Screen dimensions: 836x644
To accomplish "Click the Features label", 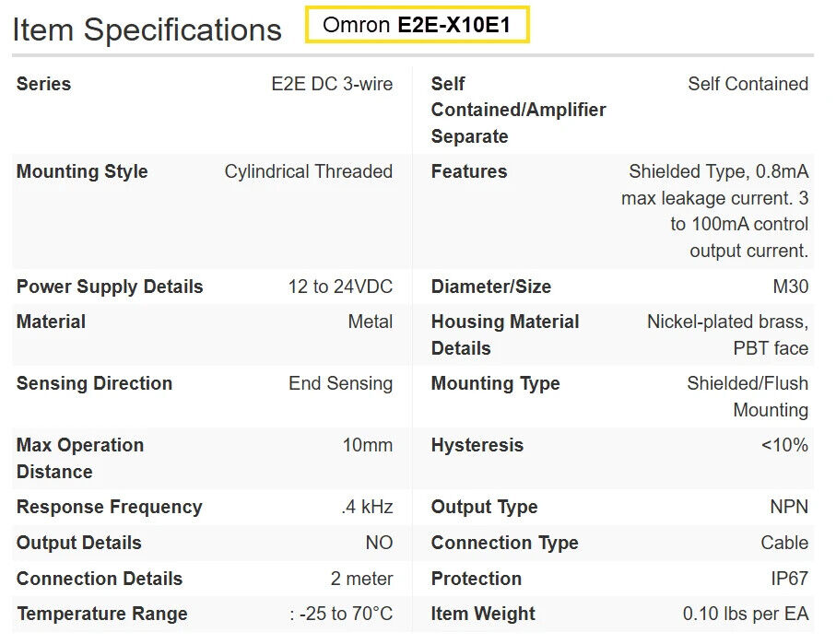I will coord(468,171).
